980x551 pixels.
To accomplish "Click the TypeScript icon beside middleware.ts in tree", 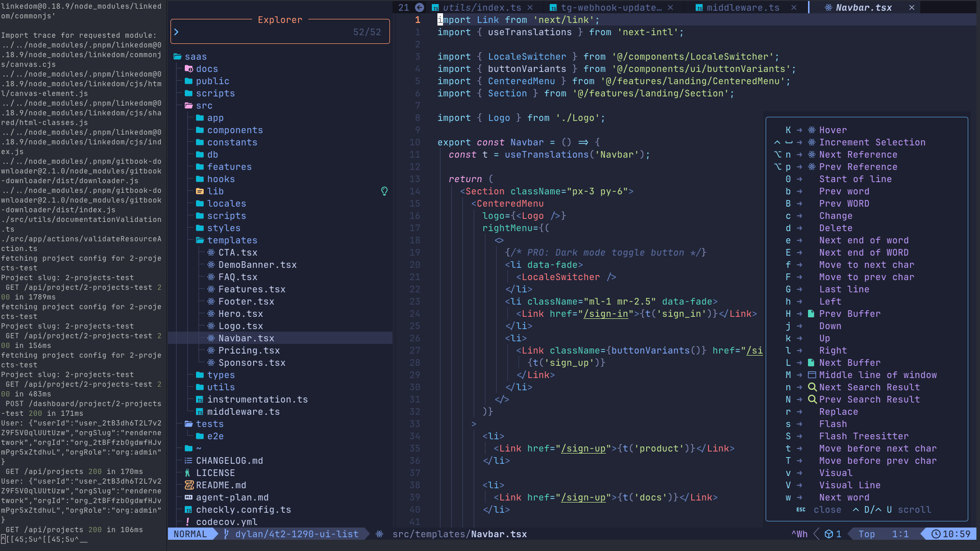I will click(200, 412).
